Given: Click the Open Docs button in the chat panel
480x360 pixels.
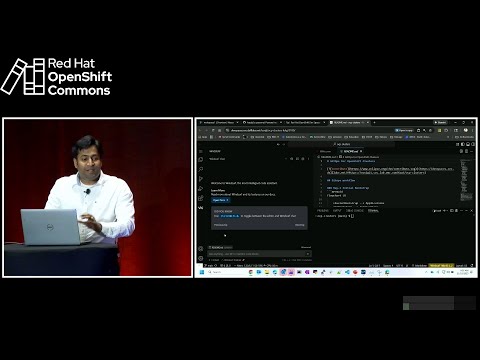Looking at the screenshot, I should (x=221, y=200).
